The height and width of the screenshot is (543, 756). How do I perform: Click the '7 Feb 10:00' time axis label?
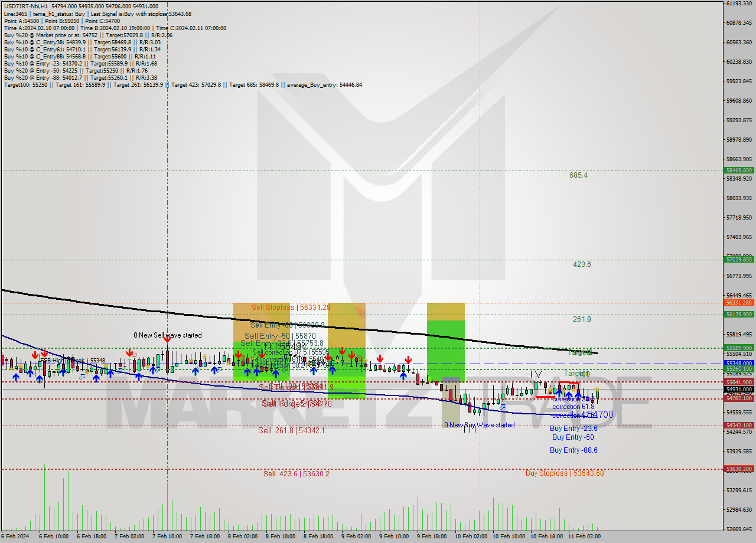tap(167, 537)
